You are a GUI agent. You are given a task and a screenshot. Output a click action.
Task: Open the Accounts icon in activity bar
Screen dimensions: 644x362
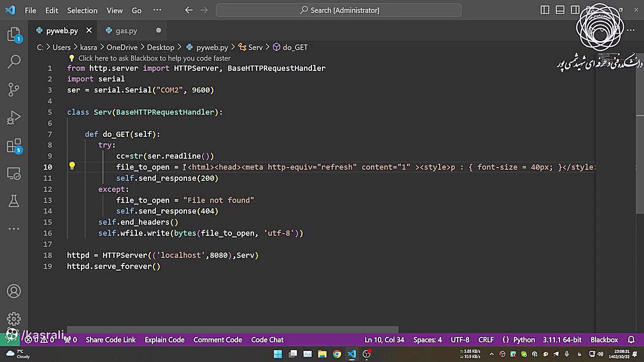pos(14,291)
